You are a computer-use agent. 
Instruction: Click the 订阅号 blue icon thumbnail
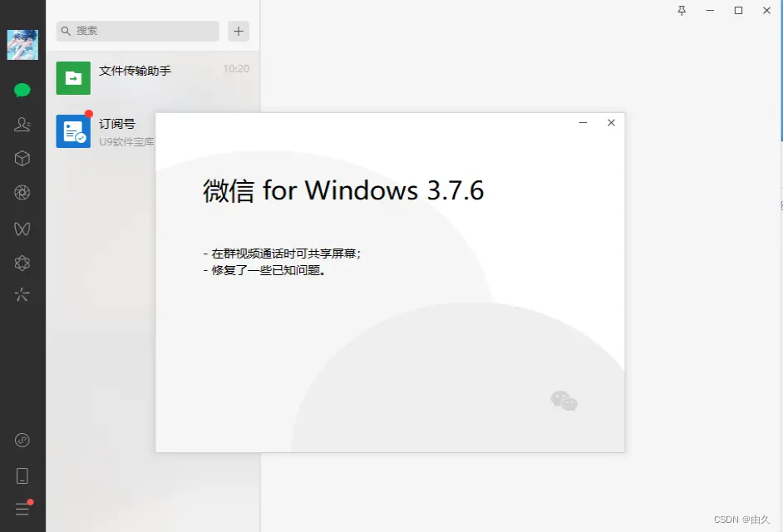pyautogui.click(x=73, y=131)
